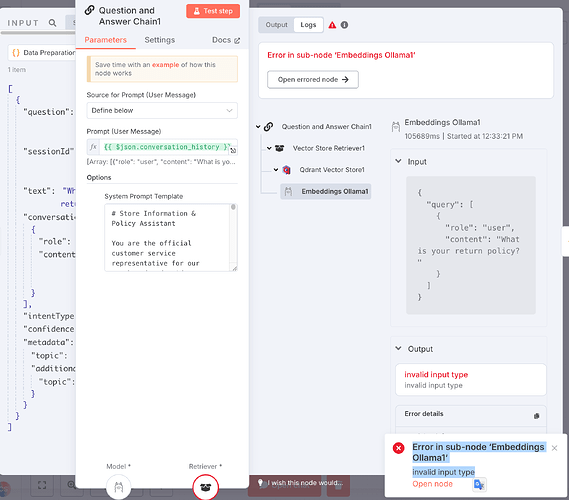The width and height of the screenshot is (569, 500).
Task: Copy error details with the copy icon
Action: point(536,416)
